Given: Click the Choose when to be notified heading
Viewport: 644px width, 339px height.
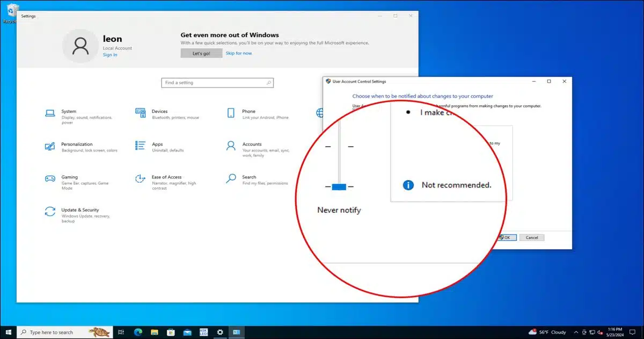Looking at the screenshot, I should [423, 96].
